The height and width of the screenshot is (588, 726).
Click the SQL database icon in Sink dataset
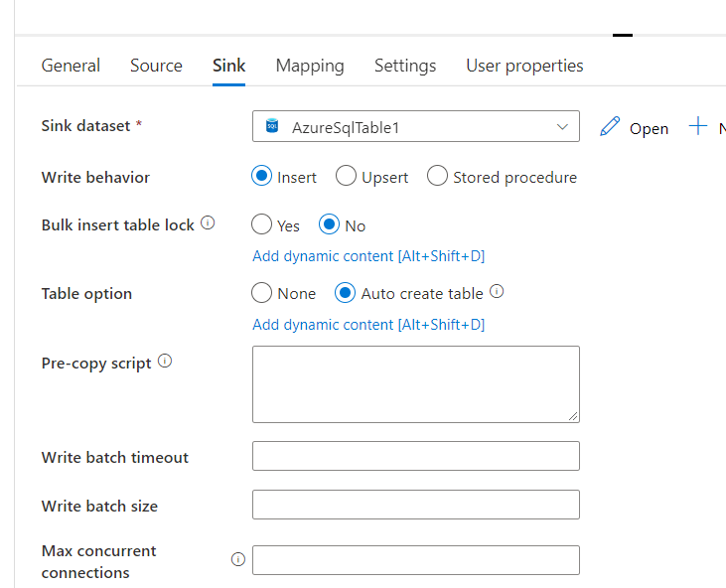(272, 125)
